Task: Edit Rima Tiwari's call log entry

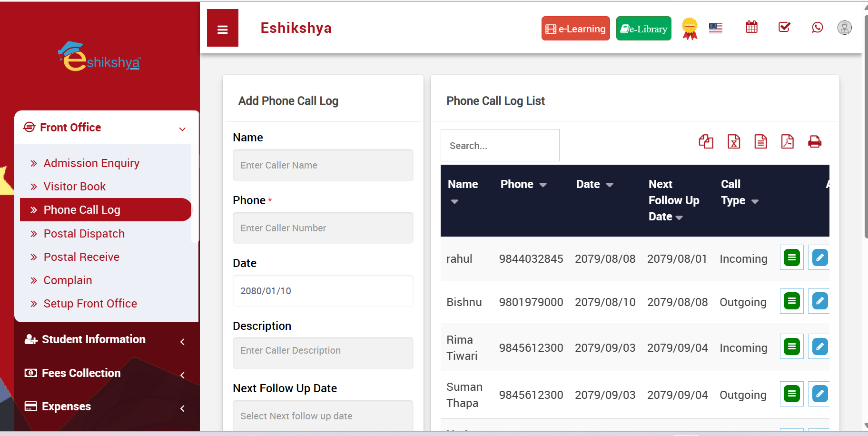Action: coord(819,347)
